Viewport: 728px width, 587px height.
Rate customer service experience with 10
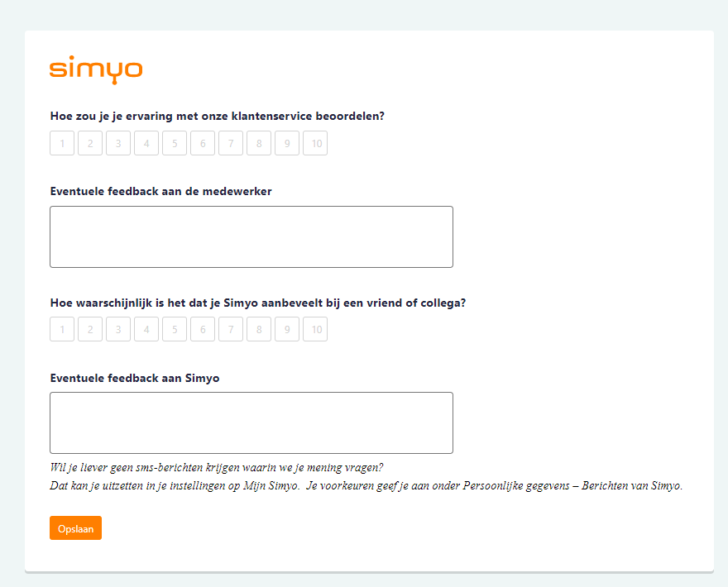tap(315, 143)
